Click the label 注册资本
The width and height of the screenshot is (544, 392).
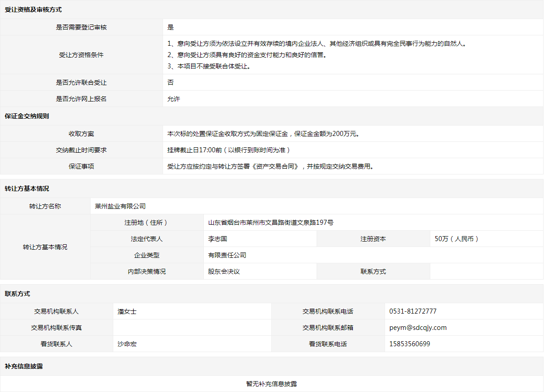coord(373,239)
